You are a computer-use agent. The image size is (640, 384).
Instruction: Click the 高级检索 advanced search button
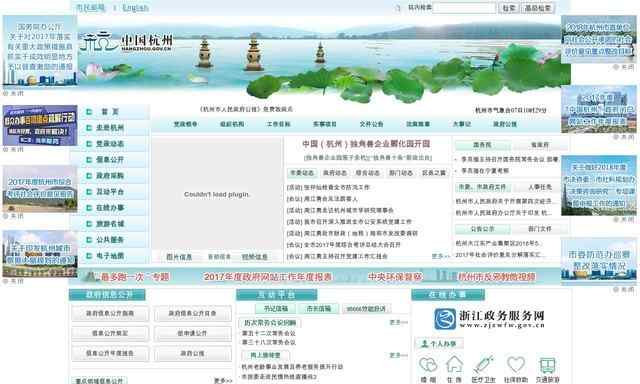(538, 8)
